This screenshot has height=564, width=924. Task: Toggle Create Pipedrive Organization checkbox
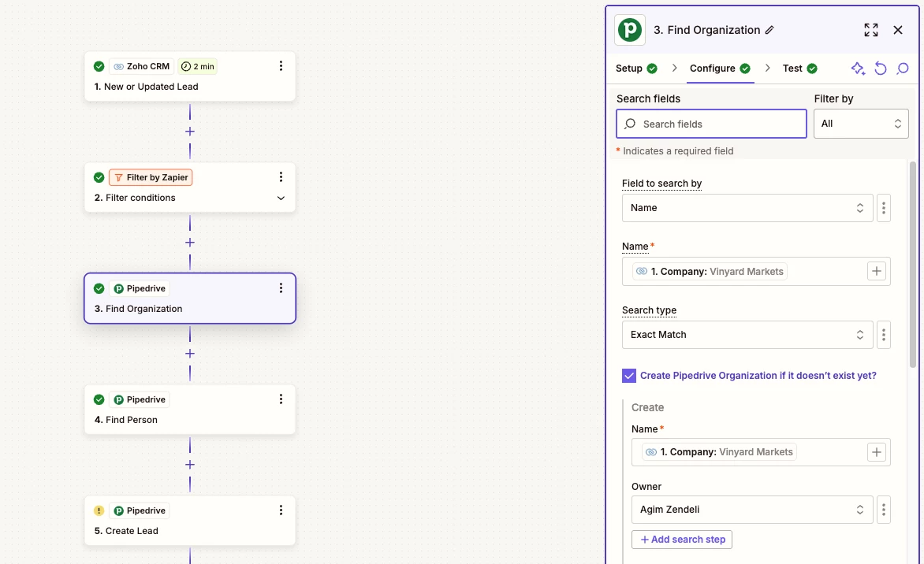click(629, 376)
